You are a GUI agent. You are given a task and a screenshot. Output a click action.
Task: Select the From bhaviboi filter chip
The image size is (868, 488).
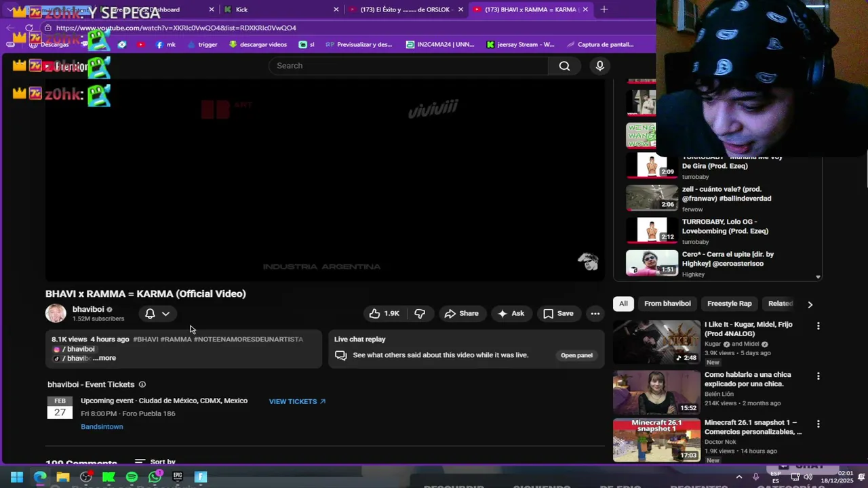pyautogui.click(x=667, y=304)
